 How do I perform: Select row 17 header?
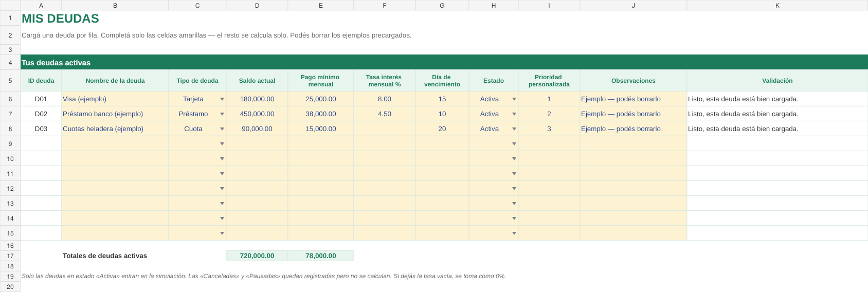point(10,256)
